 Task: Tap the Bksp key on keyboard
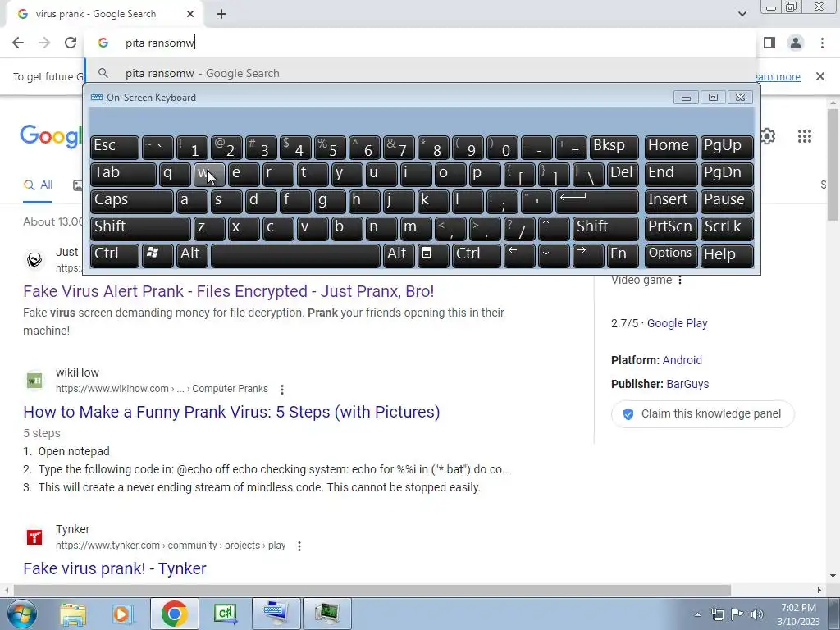[614, 147]
